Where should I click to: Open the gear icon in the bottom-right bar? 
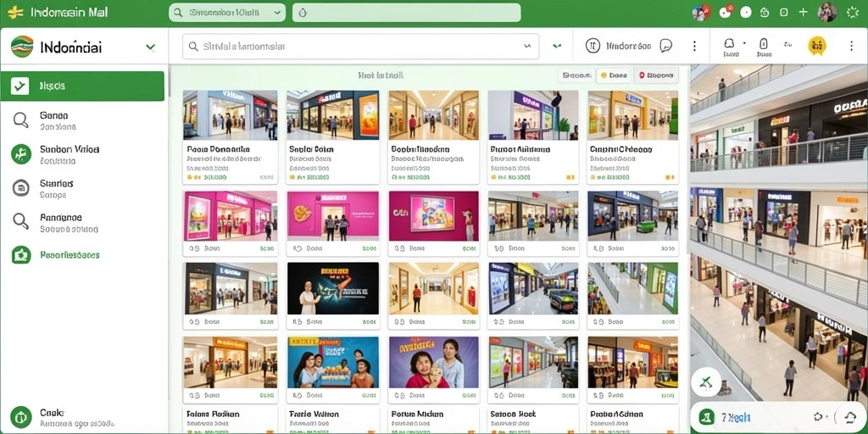point(820,417)
